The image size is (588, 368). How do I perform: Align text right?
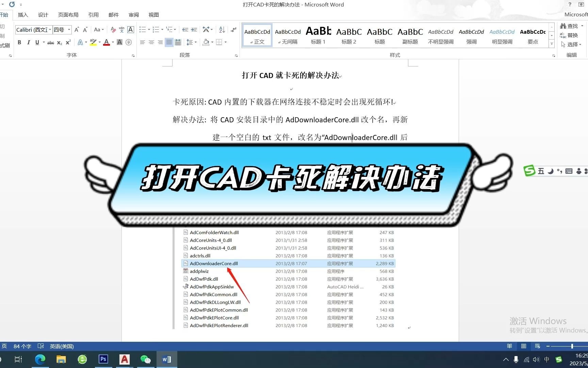point(160,42)
